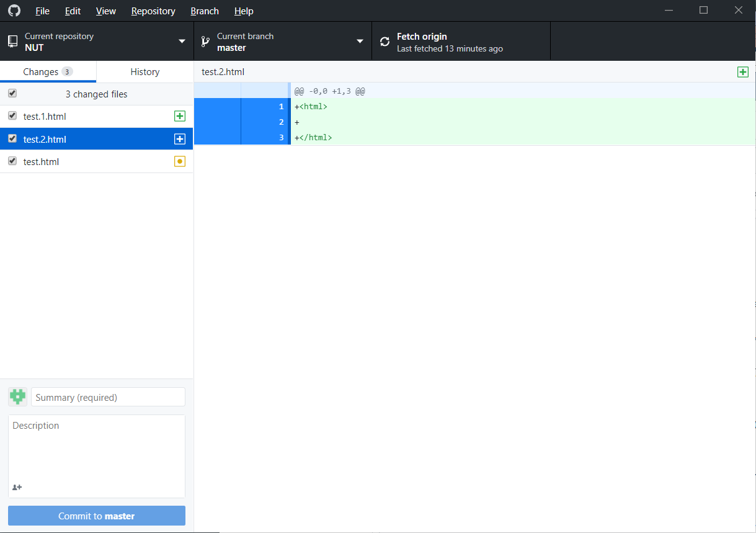
Task: Click the avatar icon beside the Summary field
Action: click(17, 396)
